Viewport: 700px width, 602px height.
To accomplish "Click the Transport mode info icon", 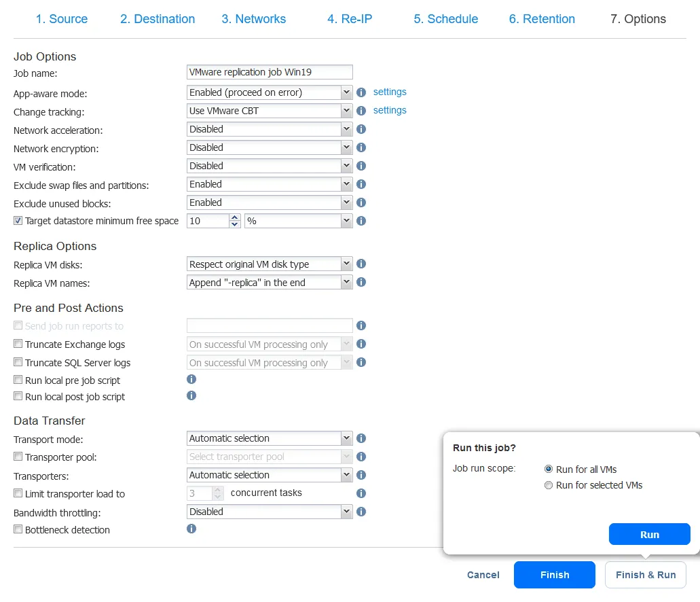I will (x=361, y=438).
